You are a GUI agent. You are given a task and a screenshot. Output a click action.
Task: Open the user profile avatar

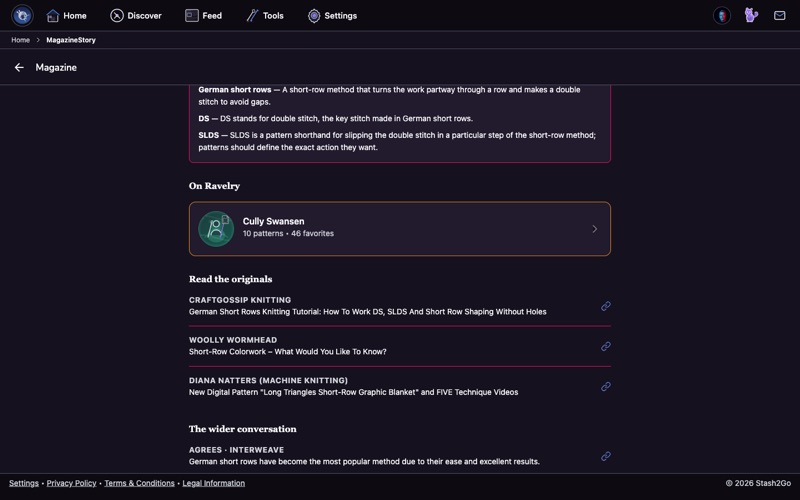721,15
